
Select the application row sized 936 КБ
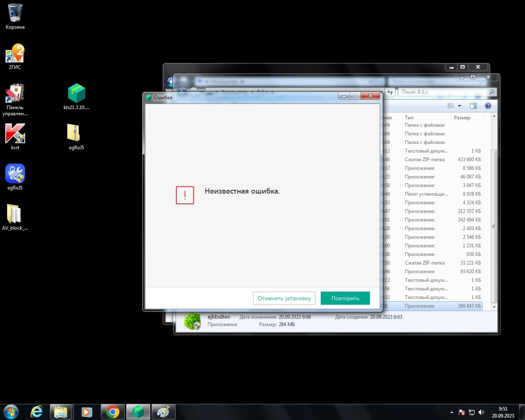pyautogui.click(x=432, y=254)
